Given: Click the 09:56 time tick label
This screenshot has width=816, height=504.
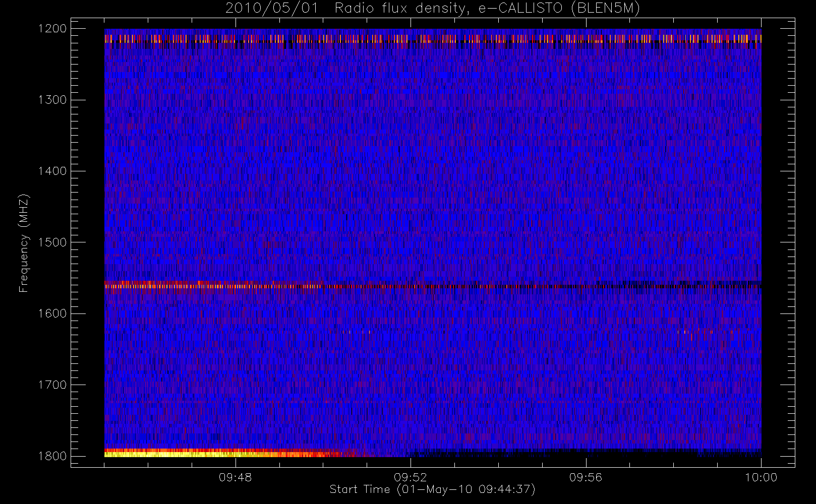Looking at the screenshot, I should (x=586, y=477).
